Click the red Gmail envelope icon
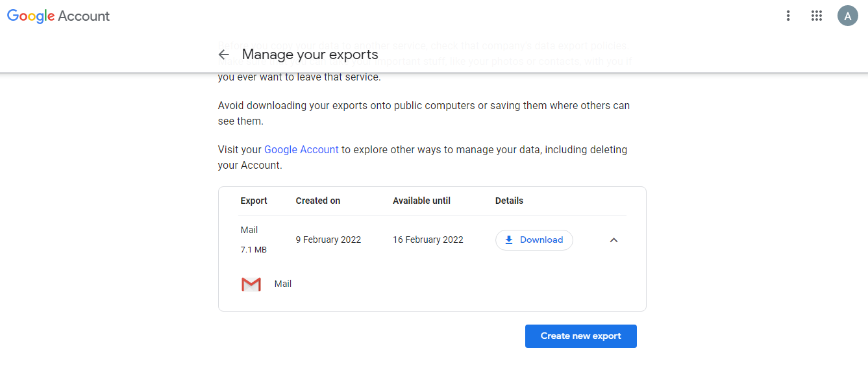868x383 pixels. [x=251, y=284]
